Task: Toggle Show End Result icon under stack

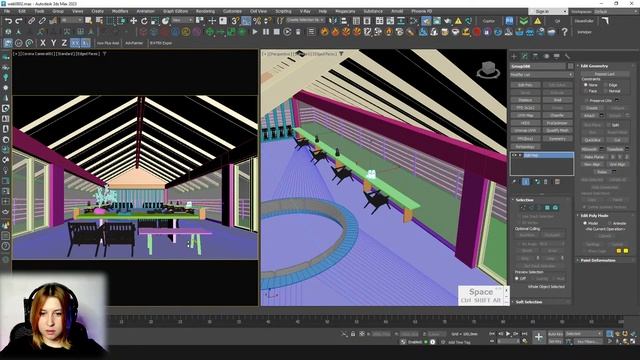Action: [526, 182]
